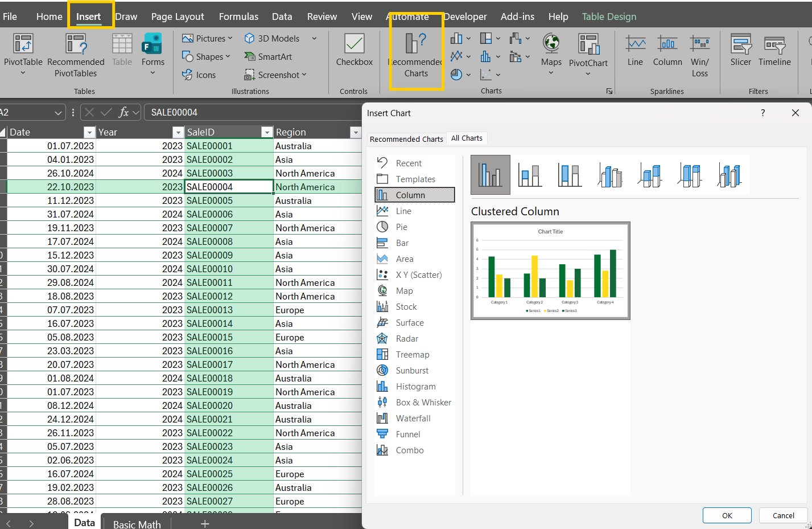Open the Date column filter dropdown
Screen dimensions: 812x529
89,132
